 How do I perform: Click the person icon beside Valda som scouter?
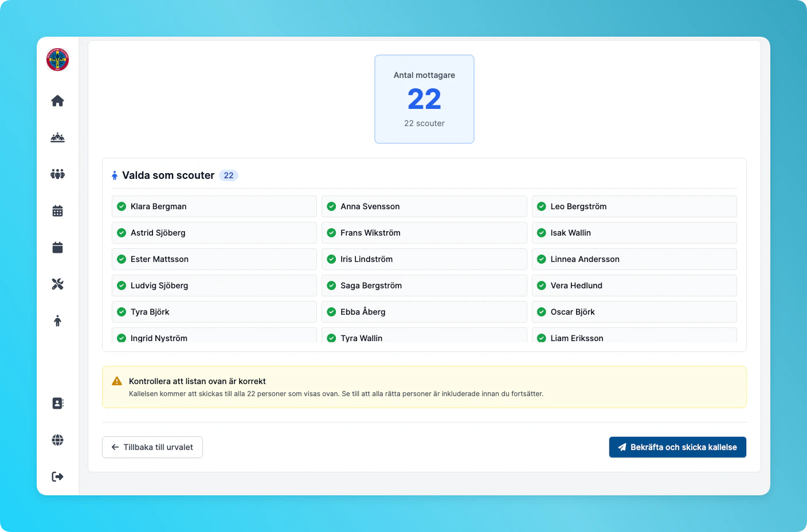coord(115,175)
